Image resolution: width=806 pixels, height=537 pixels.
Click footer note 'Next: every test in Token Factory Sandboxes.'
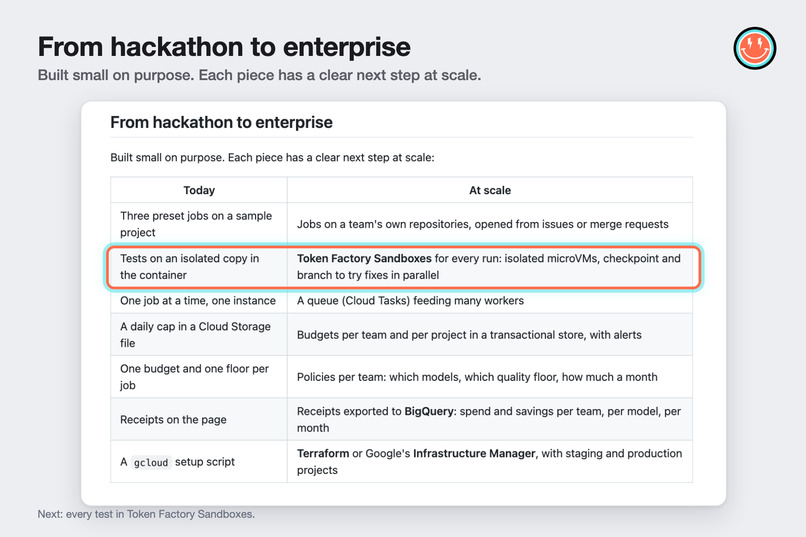(x=146, y=514)
